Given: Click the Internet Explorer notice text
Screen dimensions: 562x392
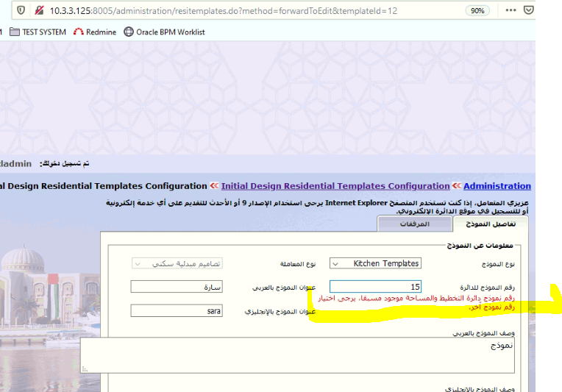Looking at the screenshot, I should (317, 207).
